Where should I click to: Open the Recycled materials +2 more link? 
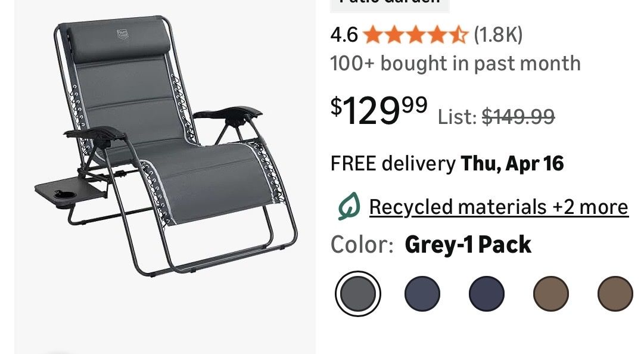tap(499, 207)
